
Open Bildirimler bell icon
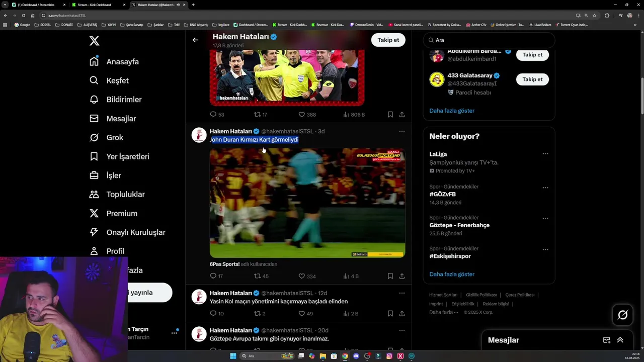coord(94,100)
